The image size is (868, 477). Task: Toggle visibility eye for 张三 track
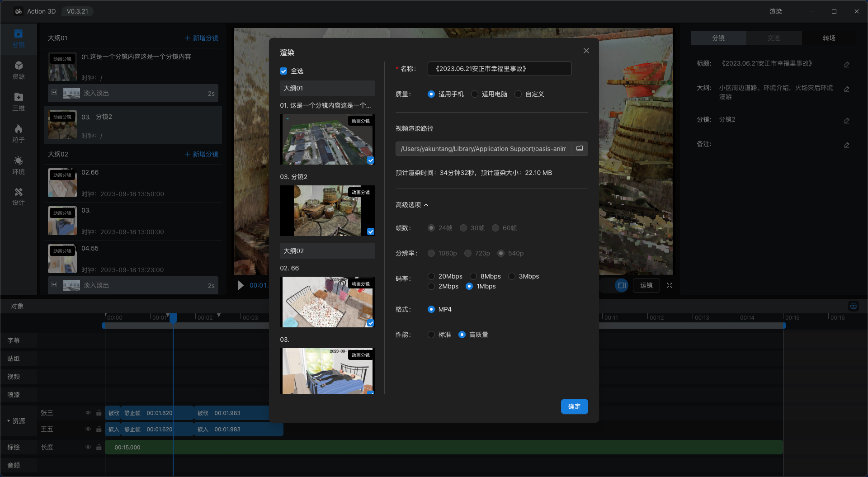(x=88, y=413)
